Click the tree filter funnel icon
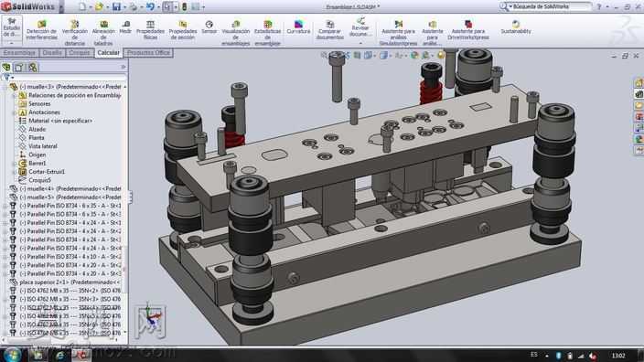 click(6, 77)
